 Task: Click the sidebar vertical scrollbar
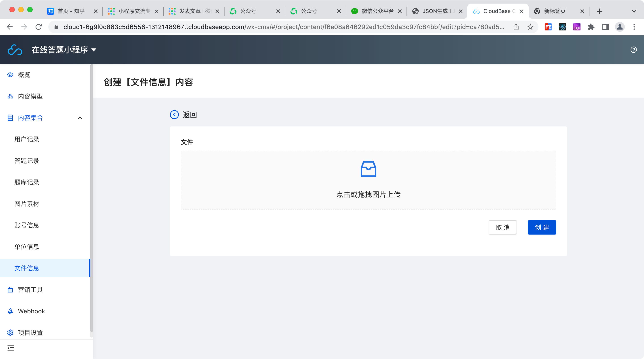coord(91,198)
